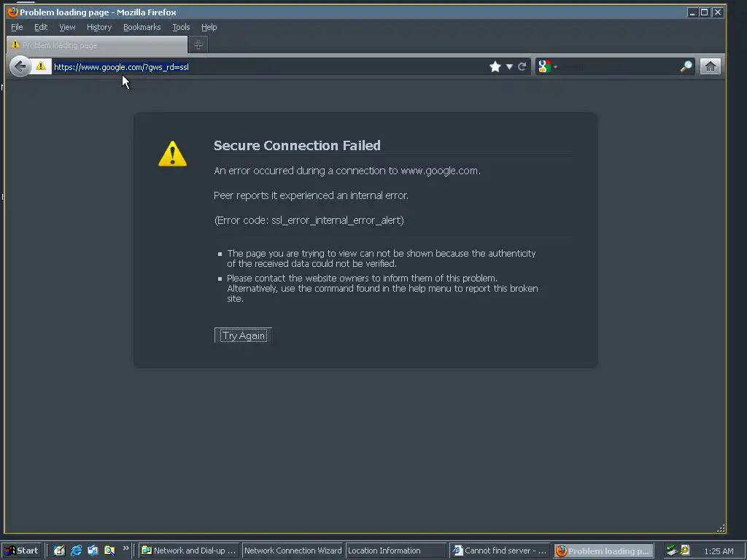Select the Problem loading page tab
Screen dimensions: 747x560
(x=97, y=44)
